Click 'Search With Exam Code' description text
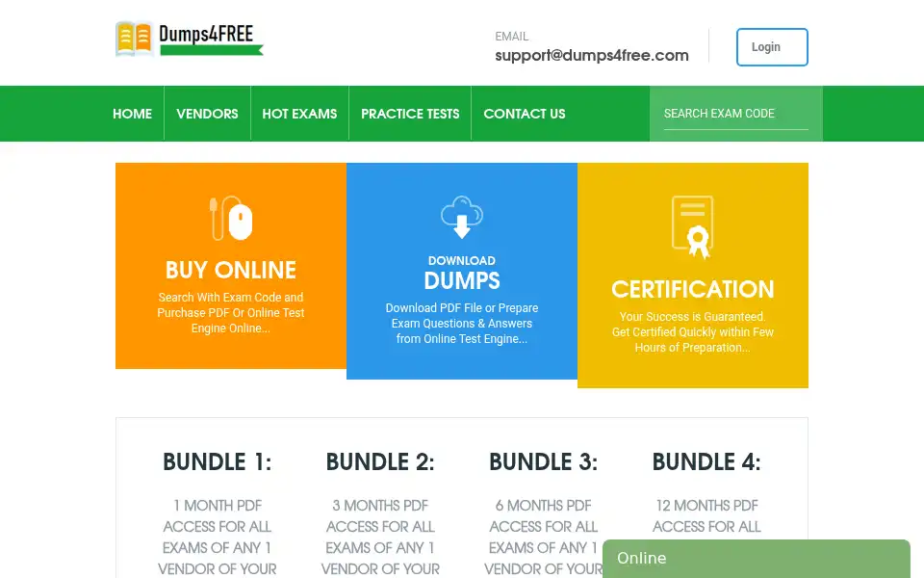Viewport: 924px width, 578px height. pos(231,312)
